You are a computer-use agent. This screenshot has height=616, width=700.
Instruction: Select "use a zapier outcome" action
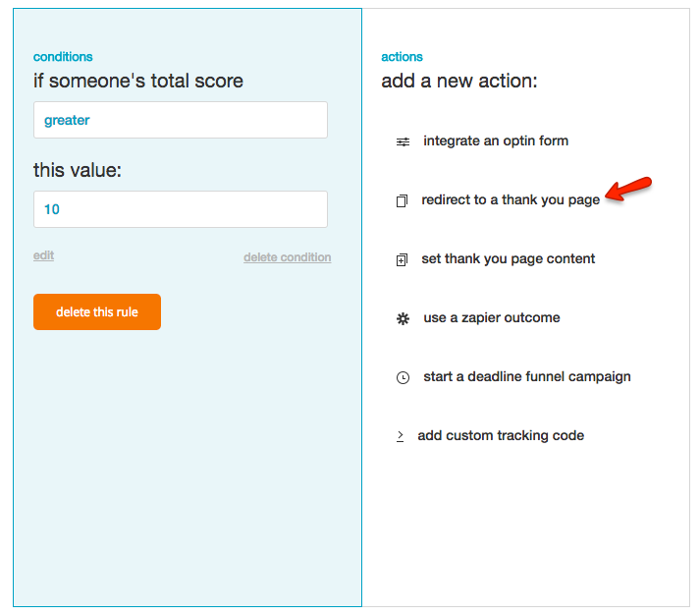coord(492,317)
